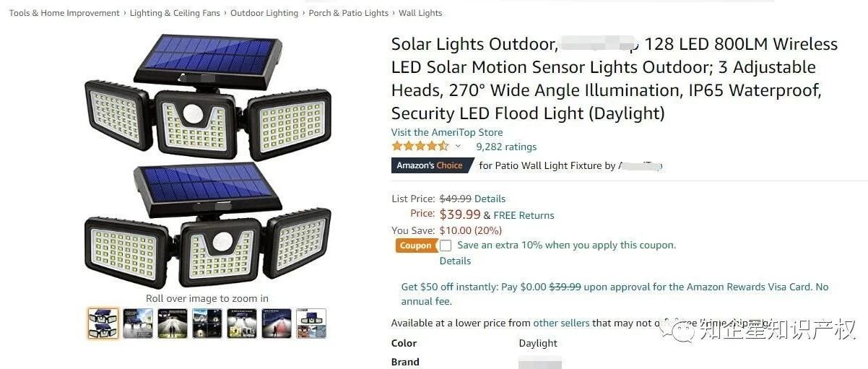Click the star rating icons
This screenshot has width=868, height=369.
point(420,147)
